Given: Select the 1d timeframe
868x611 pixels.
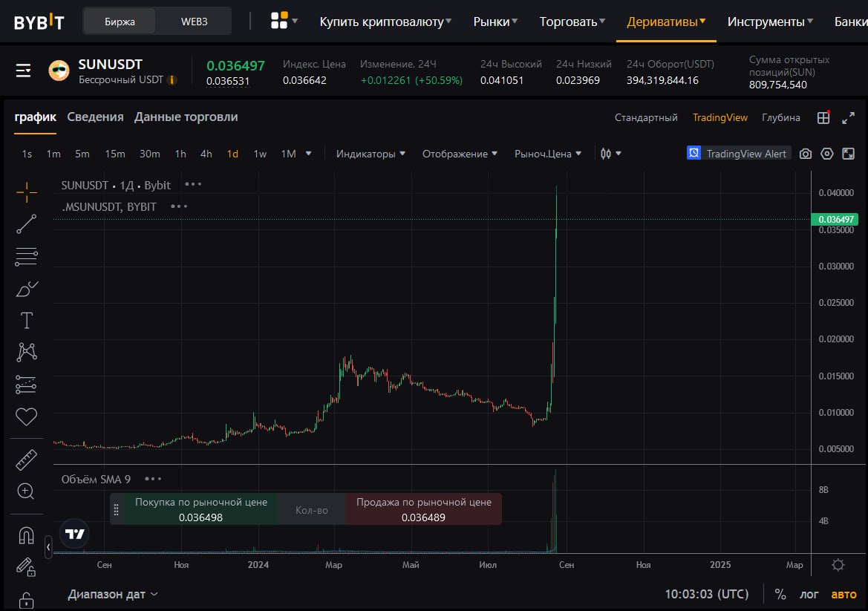Looking at the screenshot, I should pyautogui.click(x=232, y=154).
